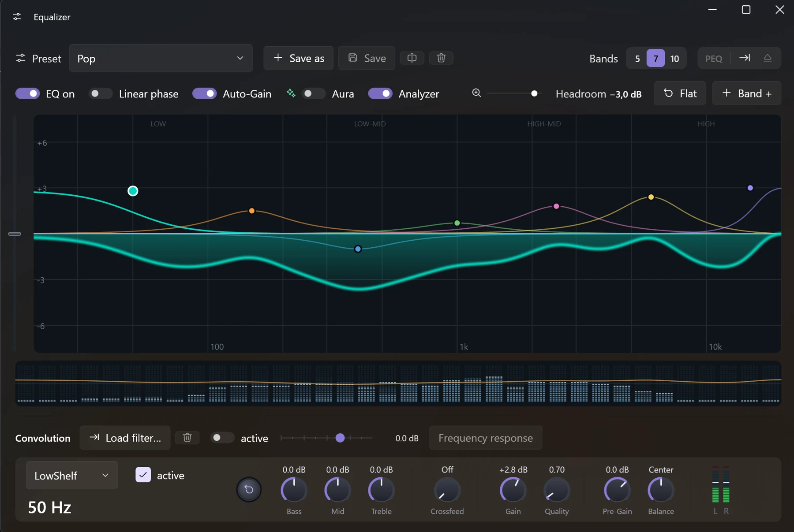Click the Save as button
This screenshot has height=532, width=794.
click(299, 58)
